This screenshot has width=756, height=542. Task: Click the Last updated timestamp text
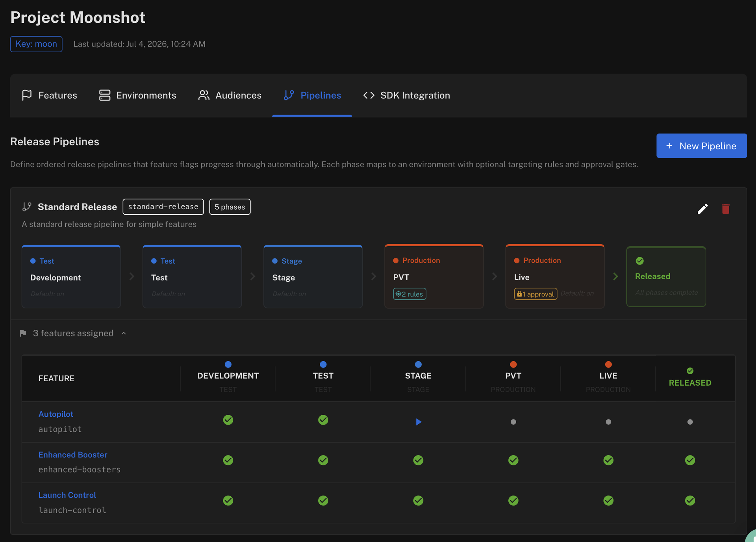[x=139, y=44]
